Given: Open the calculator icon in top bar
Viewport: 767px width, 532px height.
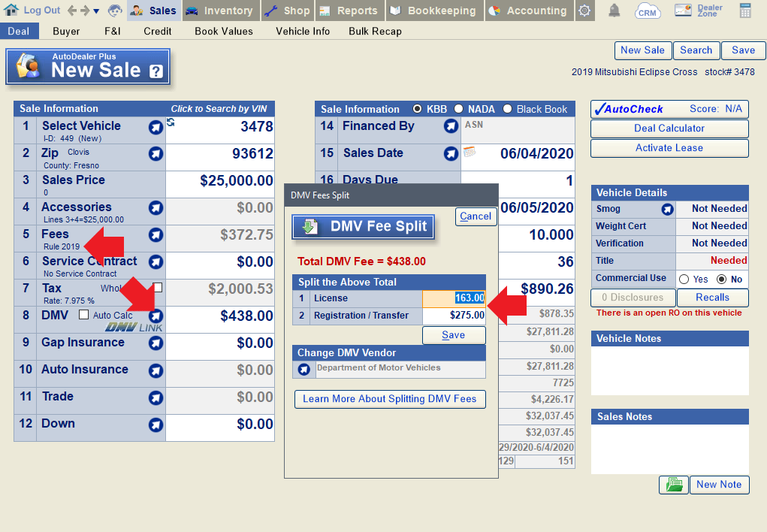Looking at the screenshot, I should [x=745, y=11].
